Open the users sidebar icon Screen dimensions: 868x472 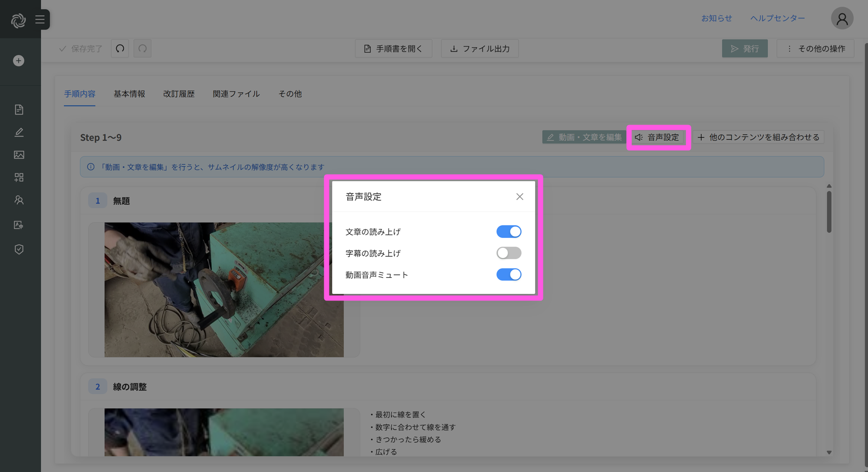pyautogui.click(x=19, y=200)
